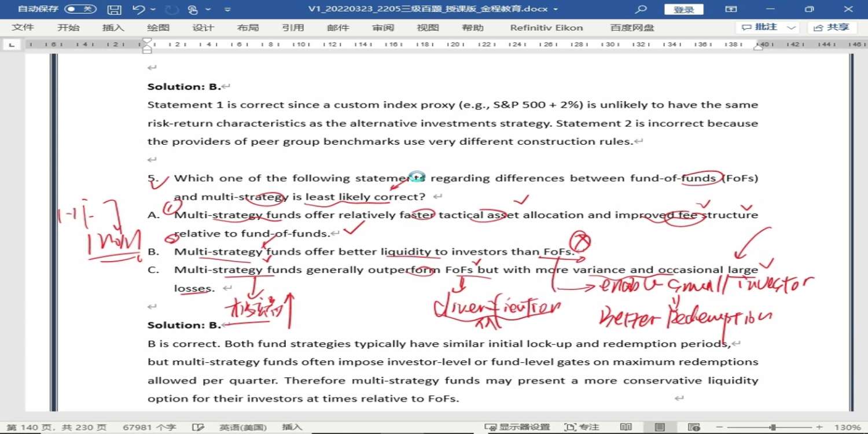This screenshot has height=434, width=868.
Task: Expand the Undo history dropdown arrow
Action: point(153,9)
